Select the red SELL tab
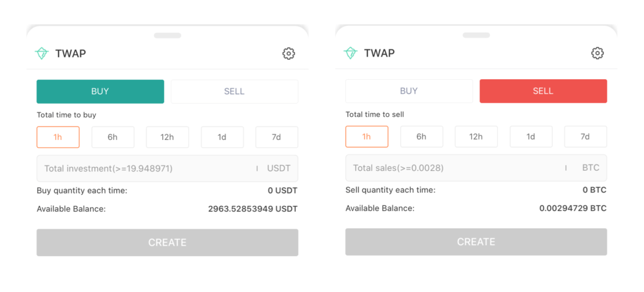Image resolution: width=644 pixels, height=292 pixels. click(x=543, y=91)
